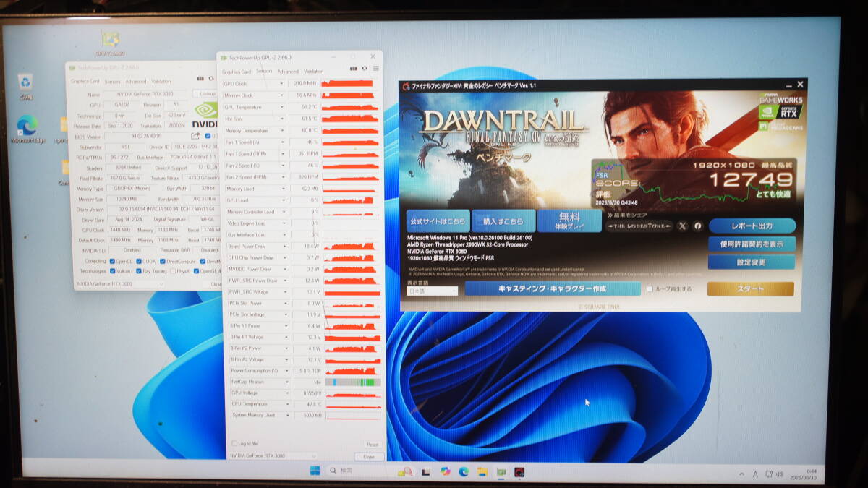Select Sensors tab in back GPU-Z window
The image size is (868, 488).
112,82
